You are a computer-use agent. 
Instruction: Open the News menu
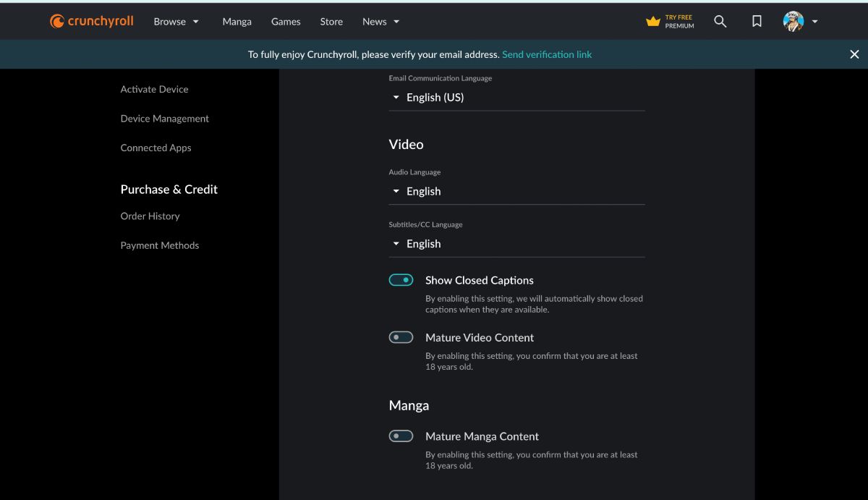tap(380, 22)
